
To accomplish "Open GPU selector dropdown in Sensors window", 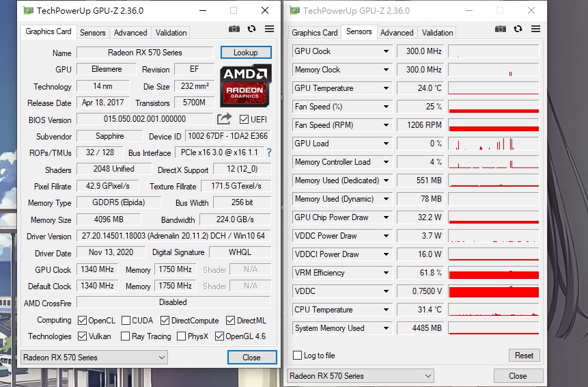I will point(361,376).
